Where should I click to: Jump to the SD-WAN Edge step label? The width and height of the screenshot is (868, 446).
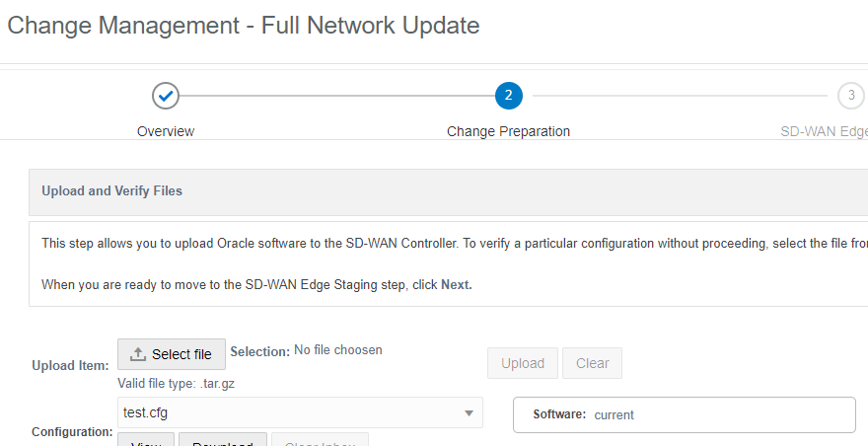(823, 131)
